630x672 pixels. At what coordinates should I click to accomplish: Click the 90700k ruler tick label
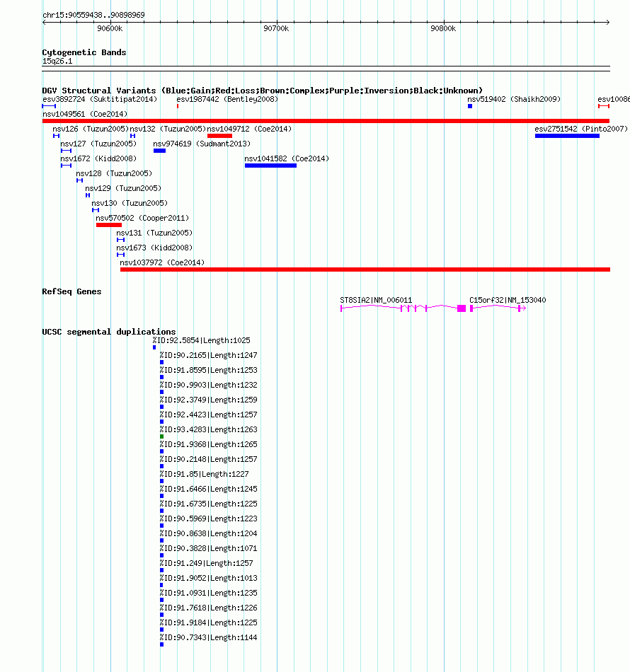click(x=276, y=29)
